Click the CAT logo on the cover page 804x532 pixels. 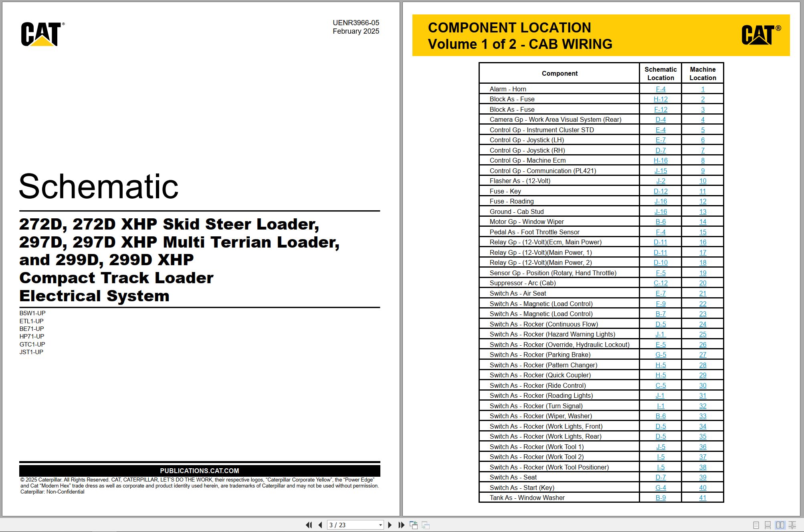click(x=42, y=34)
